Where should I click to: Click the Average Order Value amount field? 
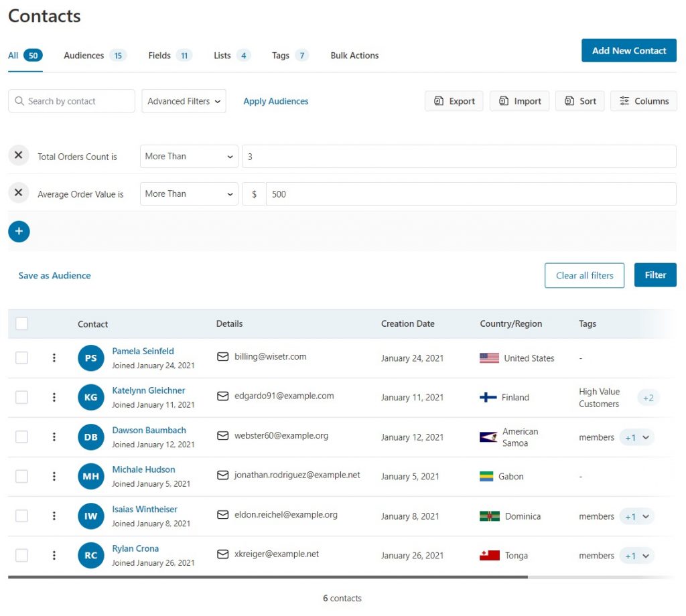pyautogui.click(x=471, y=194)
